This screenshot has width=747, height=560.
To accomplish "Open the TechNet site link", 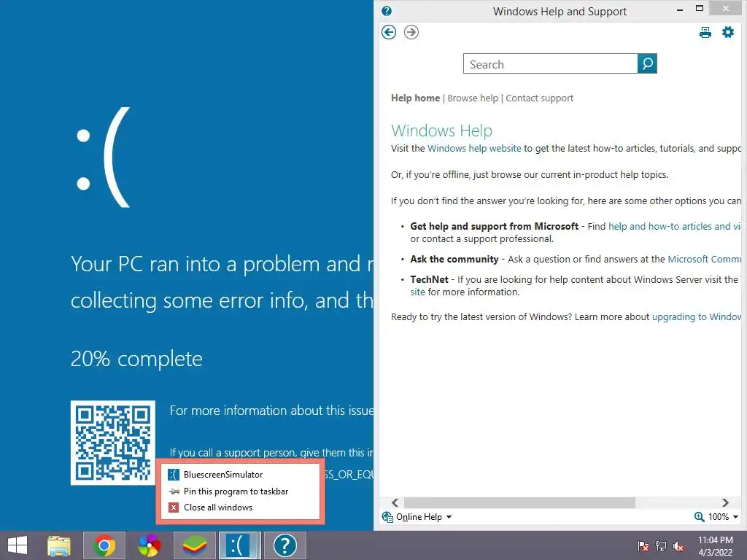I will 417,292.
